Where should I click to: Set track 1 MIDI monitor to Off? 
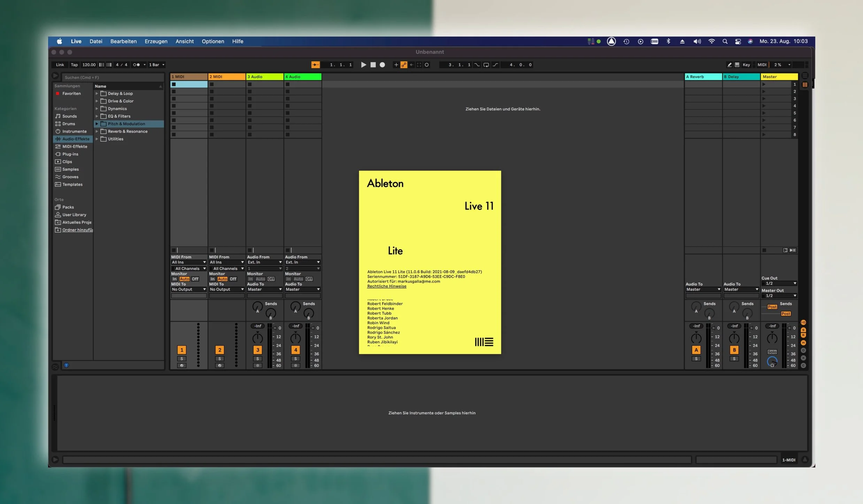tap(195, 279)
